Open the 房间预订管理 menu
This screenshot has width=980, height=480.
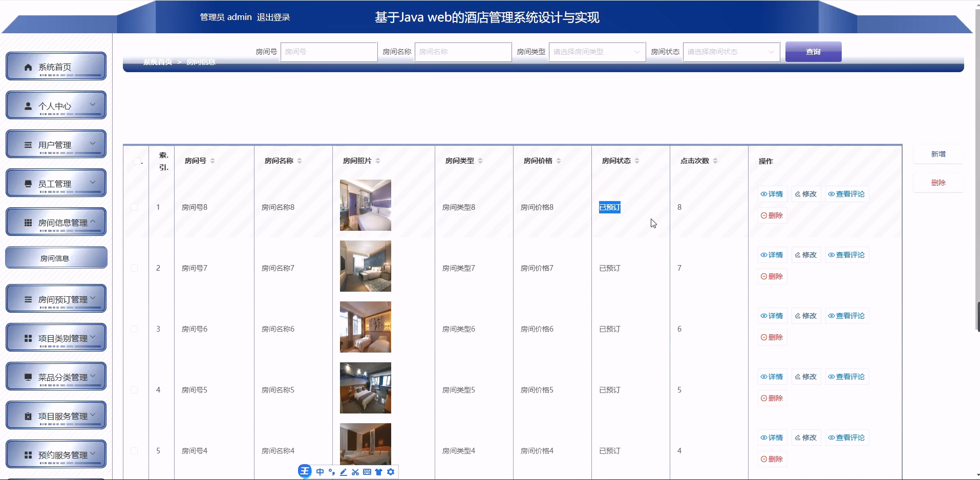(x=56, y=298)
